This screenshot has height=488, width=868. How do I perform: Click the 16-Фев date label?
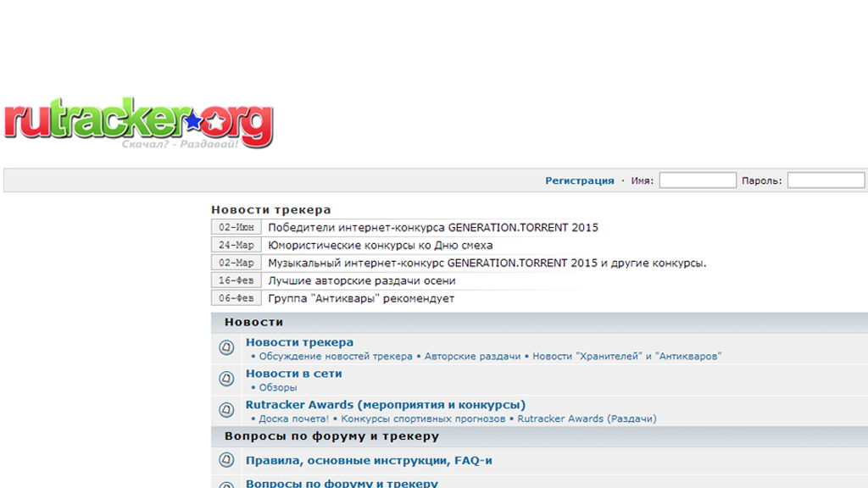236,280
